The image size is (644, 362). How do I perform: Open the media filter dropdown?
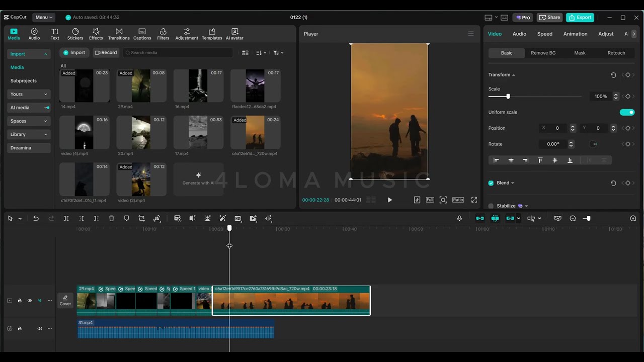pos(278,53)
